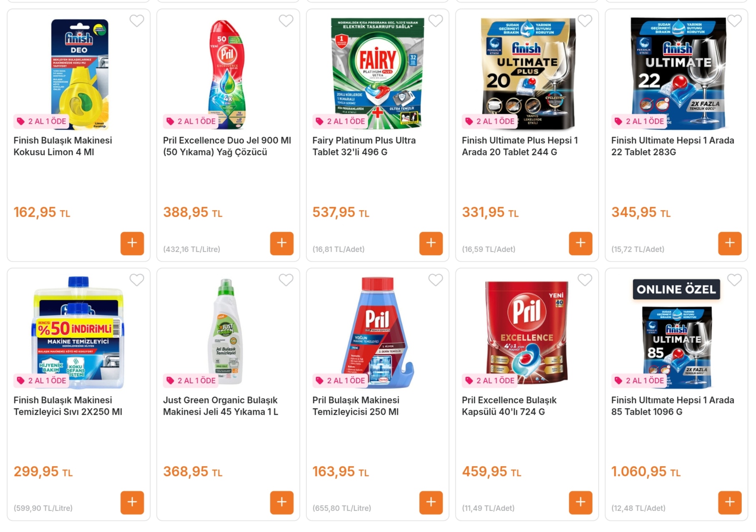Image resolution: width=756 pixels, height=532 pixels.
Task: Add Finish Ultimate 85 Tablet to cart
Action: coord(729,502)
